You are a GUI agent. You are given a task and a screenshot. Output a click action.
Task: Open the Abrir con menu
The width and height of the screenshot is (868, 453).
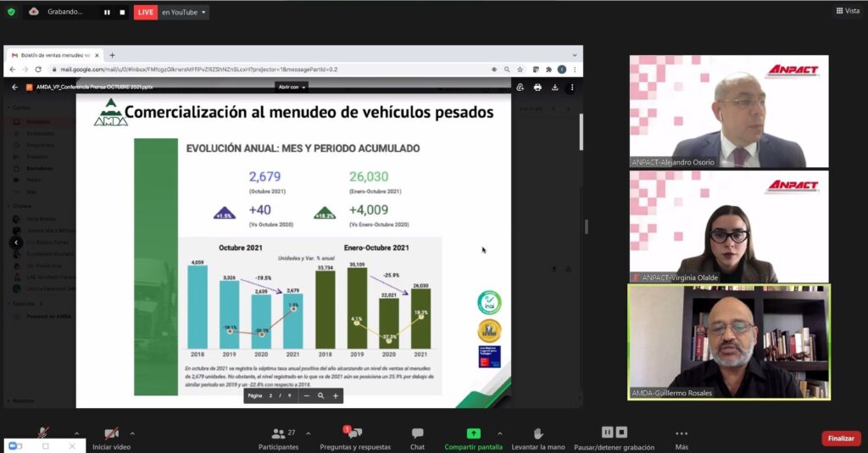[x=292, y=87]
